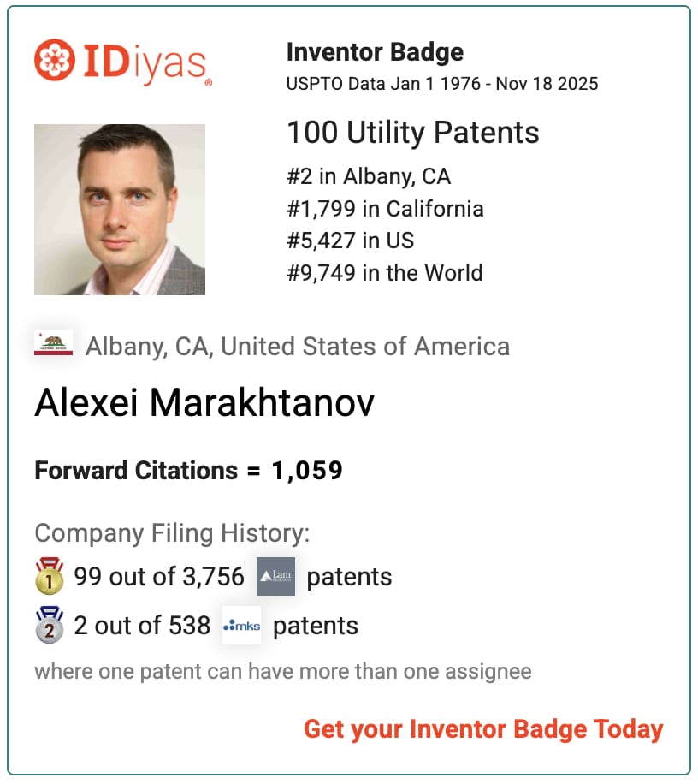Viewport: 698px width, 784px height.
Task: Click the Lam Research company logo
Action: (x=275, y=576)
